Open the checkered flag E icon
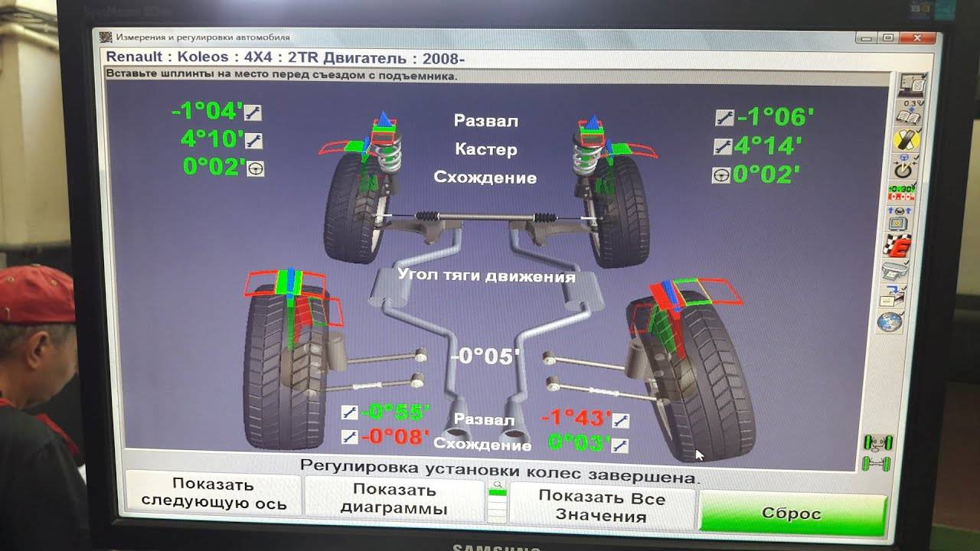Screen dimensions: 980x551 [897, 246]
